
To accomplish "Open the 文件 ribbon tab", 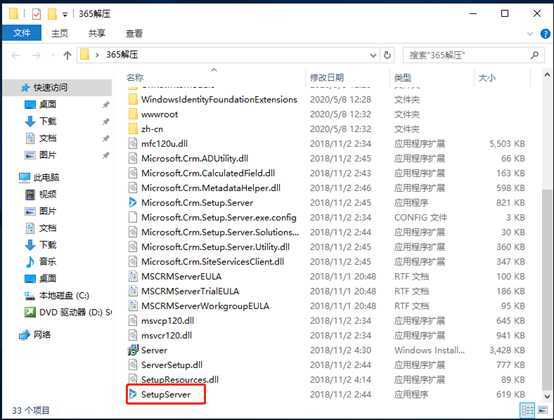I will 22,33.
